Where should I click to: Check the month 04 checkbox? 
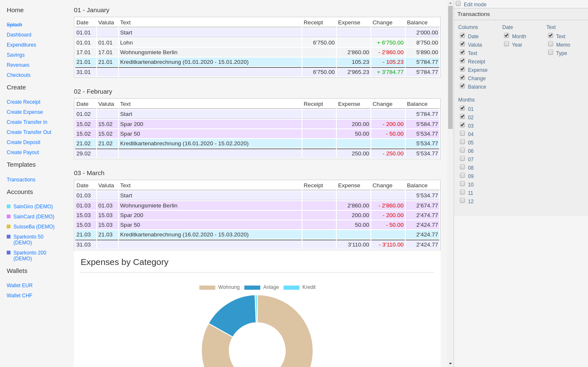462,133
